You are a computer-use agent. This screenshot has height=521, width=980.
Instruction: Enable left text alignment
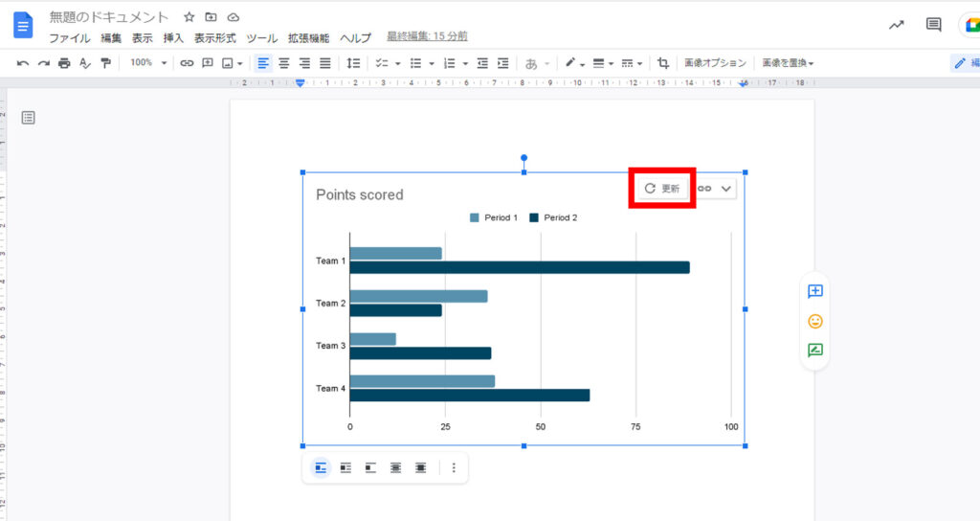coord(263,63)
